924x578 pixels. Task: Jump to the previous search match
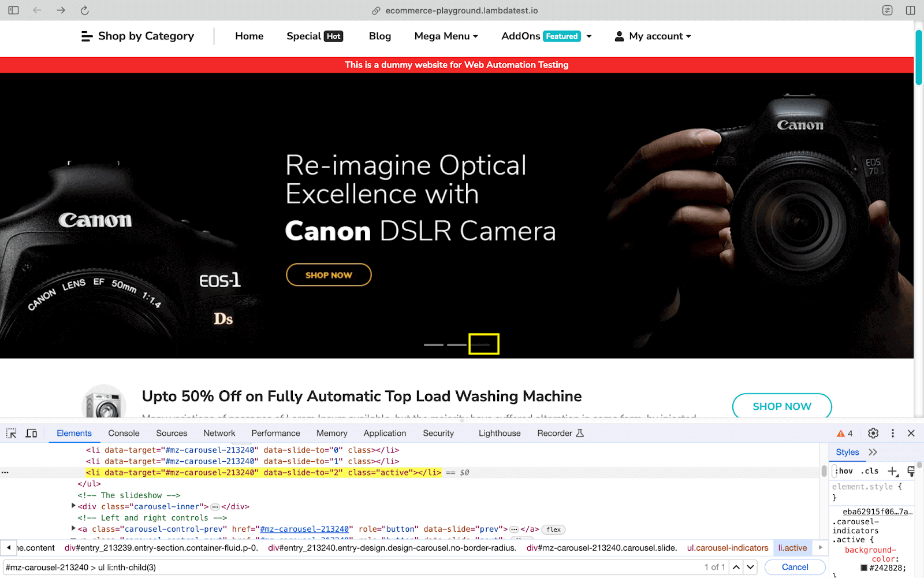tap(736, 567)
